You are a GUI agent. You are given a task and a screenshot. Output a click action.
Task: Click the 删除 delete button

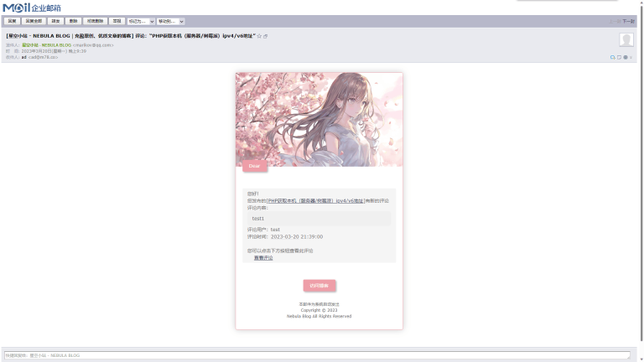click(x=74, y=21)
